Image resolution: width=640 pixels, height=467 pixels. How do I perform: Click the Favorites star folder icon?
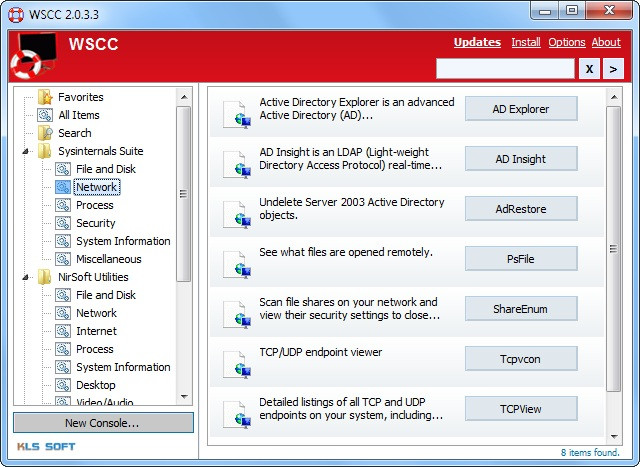click(x=45, y=97)
